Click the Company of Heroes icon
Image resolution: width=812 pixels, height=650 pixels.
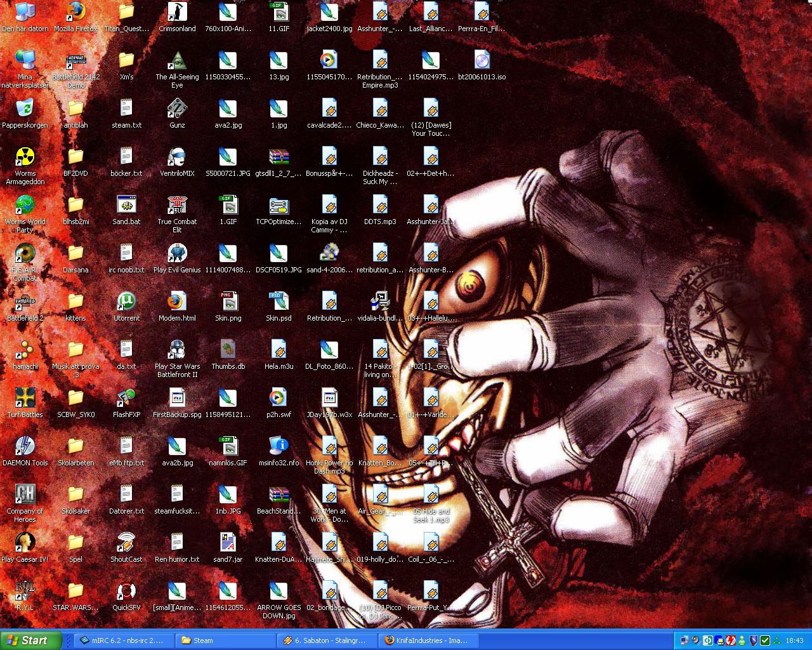pyautogui.click(x=25, y=495)
